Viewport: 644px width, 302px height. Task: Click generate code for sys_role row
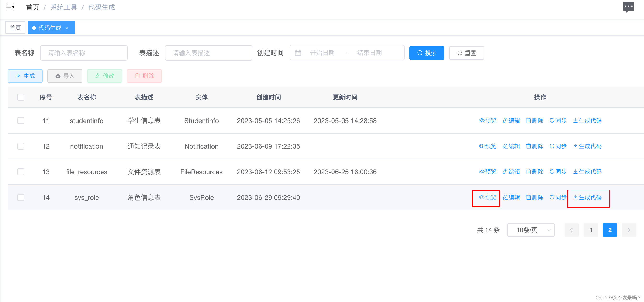[x=587, y=197]
